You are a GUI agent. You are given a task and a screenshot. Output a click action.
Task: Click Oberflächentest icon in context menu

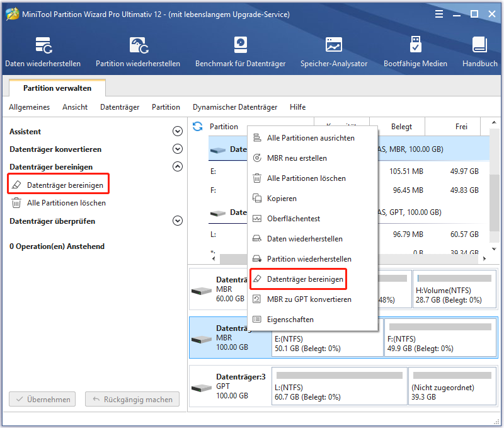coord(257,219)
